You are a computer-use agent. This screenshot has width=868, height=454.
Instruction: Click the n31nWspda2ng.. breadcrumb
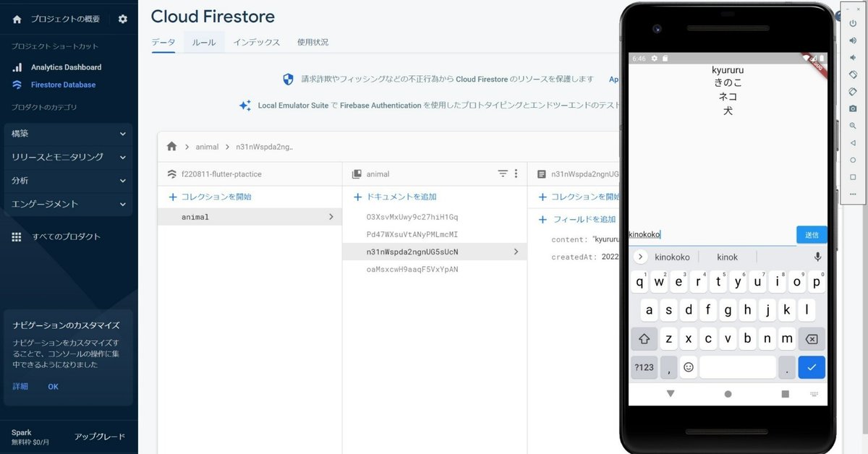click(265, 147)
